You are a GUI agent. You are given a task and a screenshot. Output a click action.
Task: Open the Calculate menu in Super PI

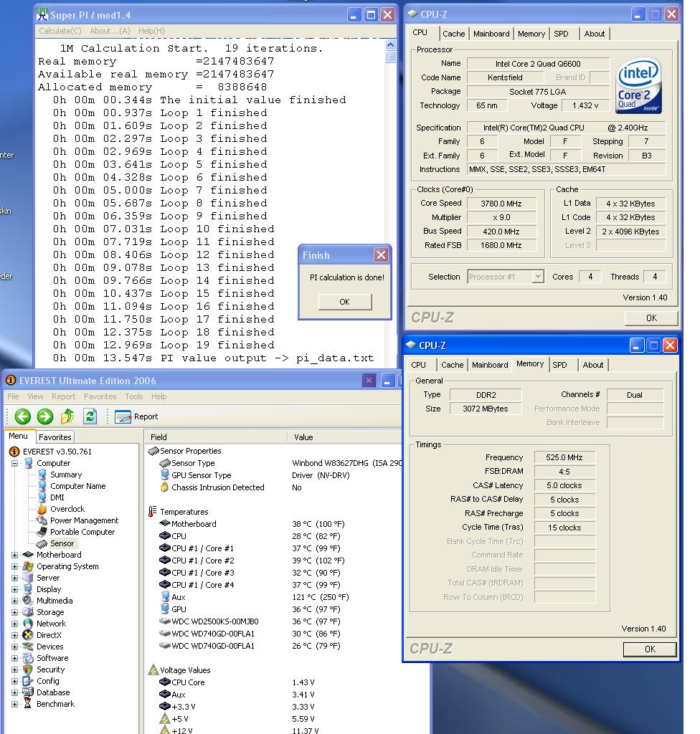[60, 31]
